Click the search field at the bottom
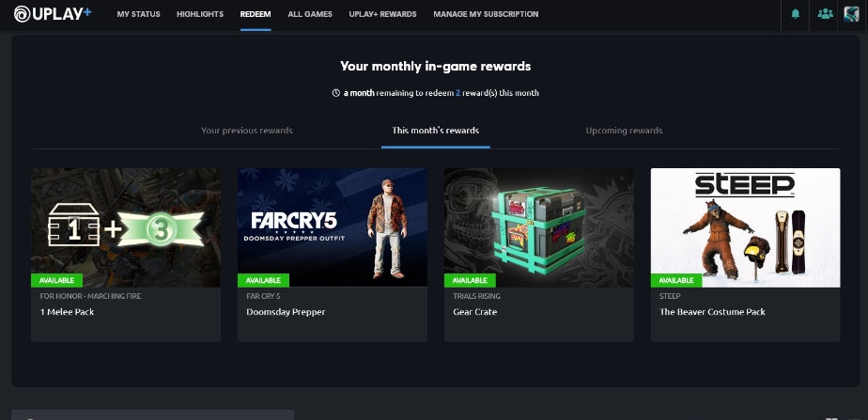The image size is (868, 420). pos(152,415)
